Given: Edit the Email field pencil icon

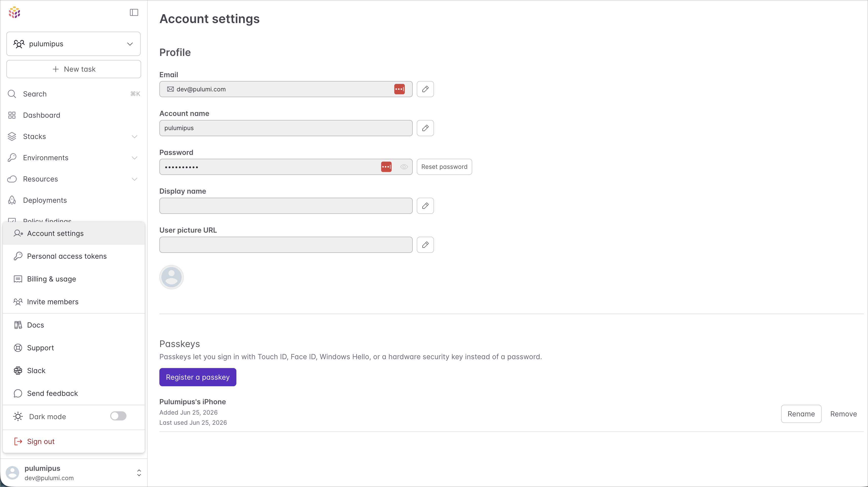Looking at the screenshot, I should point(425,89).
